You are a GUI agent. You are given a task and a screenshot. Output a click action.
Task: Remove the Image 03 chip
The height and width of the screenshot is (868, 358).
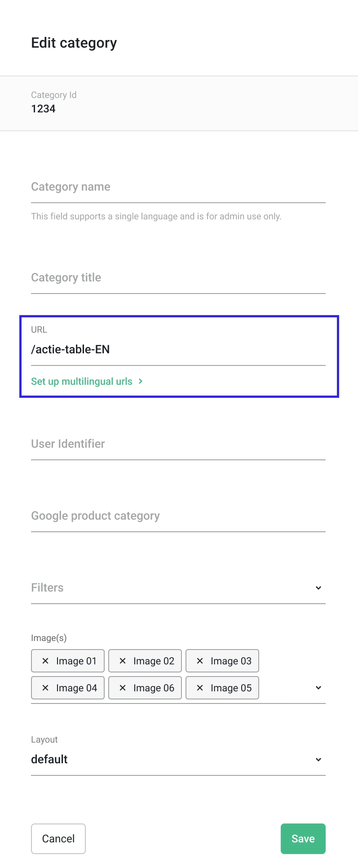click(x=200, y=661)
